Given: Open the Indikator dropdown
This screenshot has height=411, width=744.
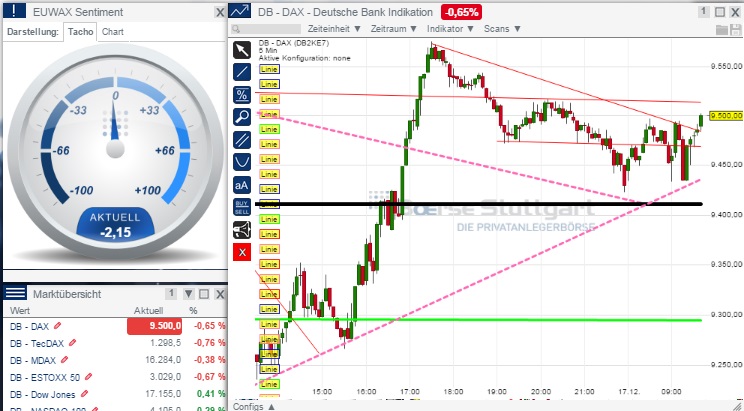Looking at the screenshot, I should [450, 29].
